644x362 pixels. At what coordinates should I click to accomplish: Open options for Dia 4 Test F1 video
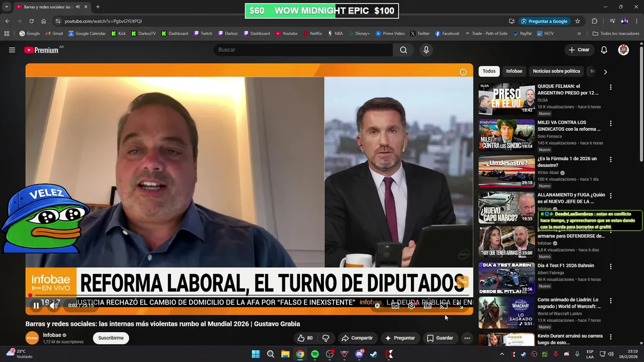(x=611, y=266)
